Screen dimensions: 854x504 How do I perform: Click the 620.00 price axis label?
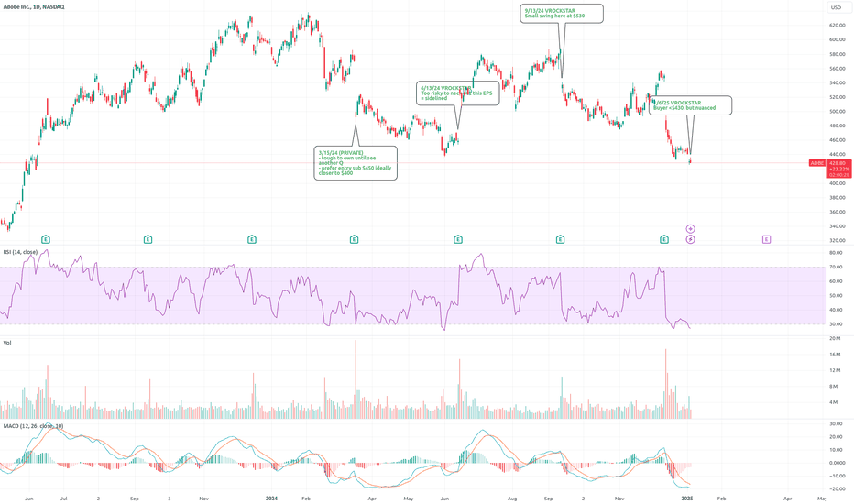click(x=837, y=25)
